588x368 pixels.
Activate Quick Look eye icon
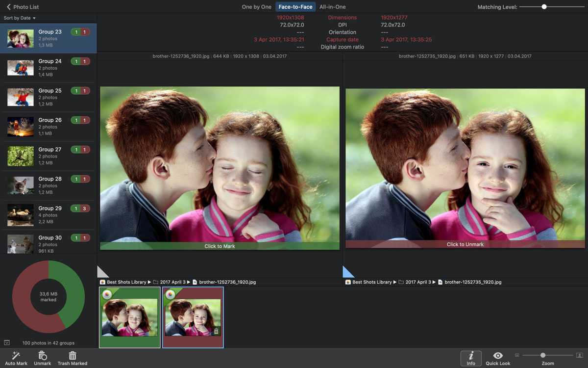498,356
